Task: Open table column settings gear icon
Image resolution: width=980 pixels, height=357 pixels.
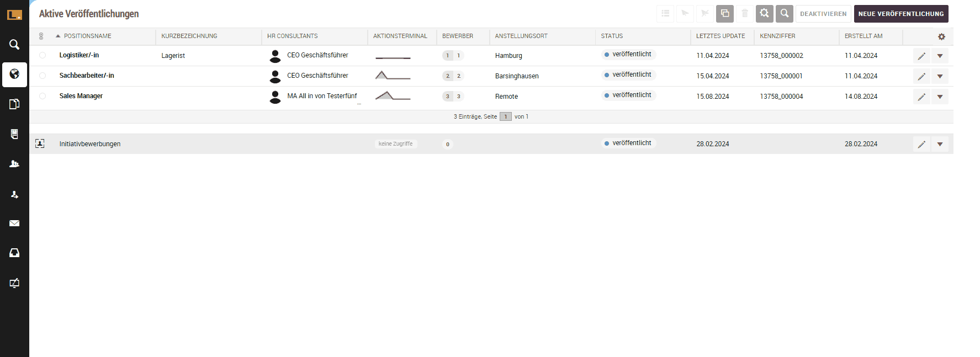Action: pos(941,36)
